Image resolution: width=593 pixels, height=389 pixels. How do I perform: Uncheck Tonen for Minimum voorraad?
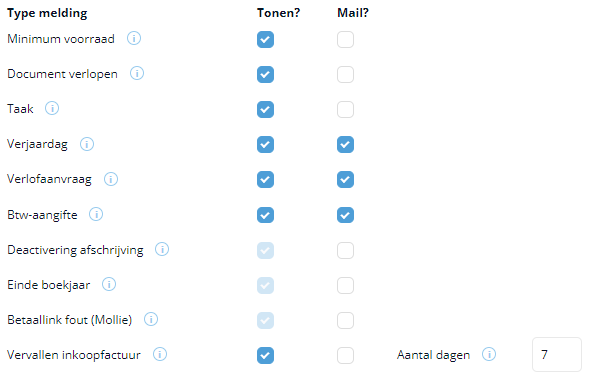point(265,39)
